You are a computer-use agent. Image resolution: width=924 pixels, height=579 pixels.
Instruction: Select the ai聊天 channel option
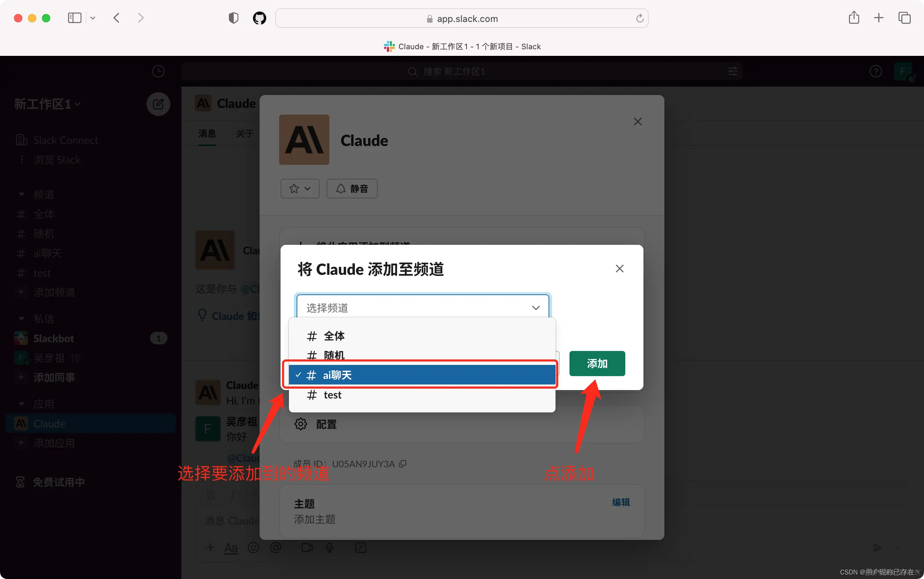(422, 375)
